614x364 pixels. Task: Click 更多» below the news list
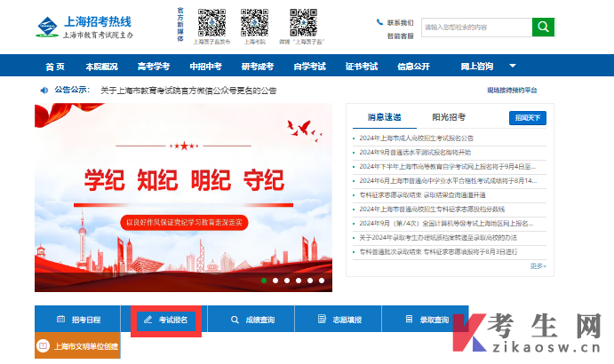coord(538,266)
